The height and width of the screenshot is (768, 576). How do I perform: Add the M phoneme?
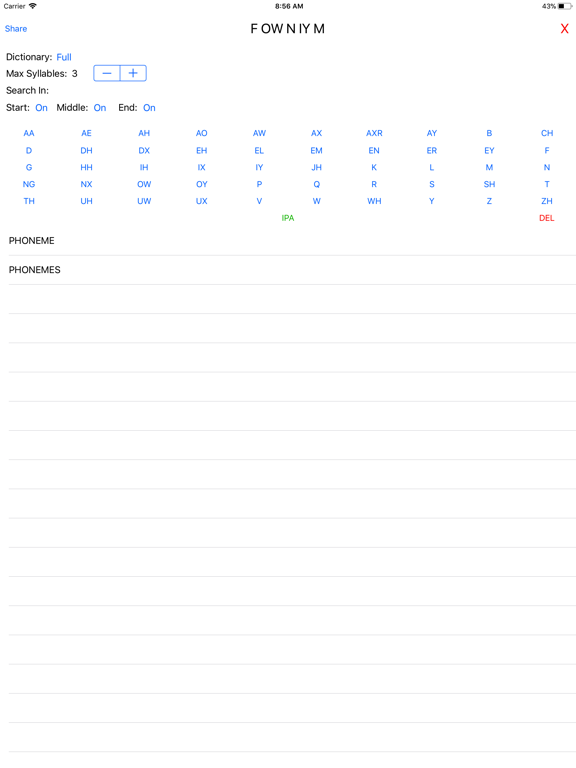[489, 168]
